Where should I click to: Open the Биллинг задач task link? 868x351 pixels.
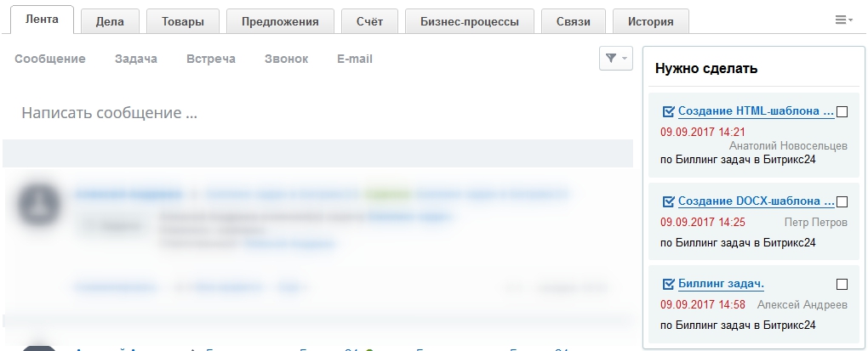721,284
